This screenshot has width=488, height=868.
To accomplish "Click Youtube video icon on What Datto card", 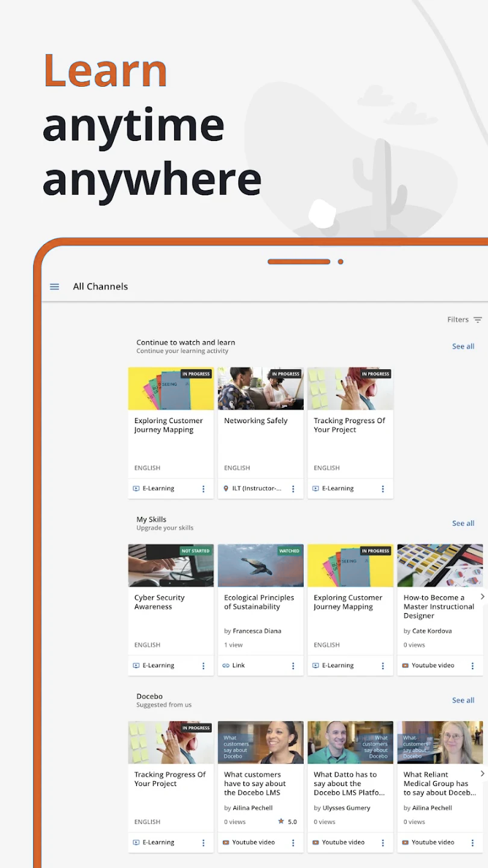I will tap(316, 843).
